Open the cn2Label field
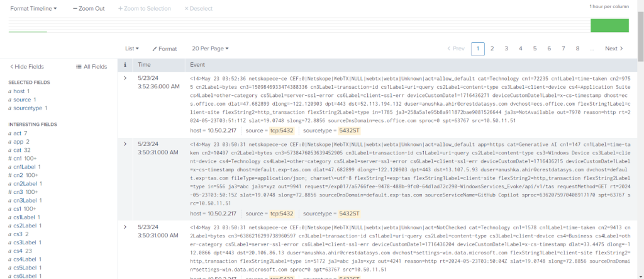 pyautogui.click(x=25, y=183)
